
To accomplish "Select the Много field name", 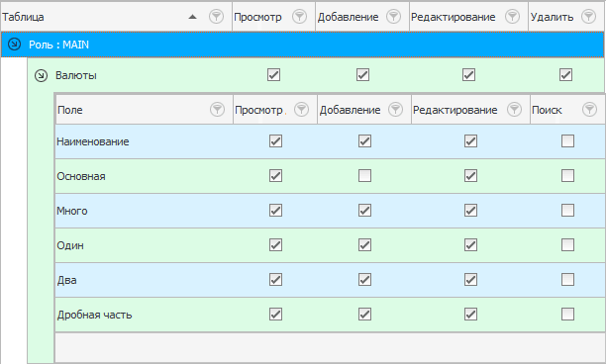I will tap(72, 211).
